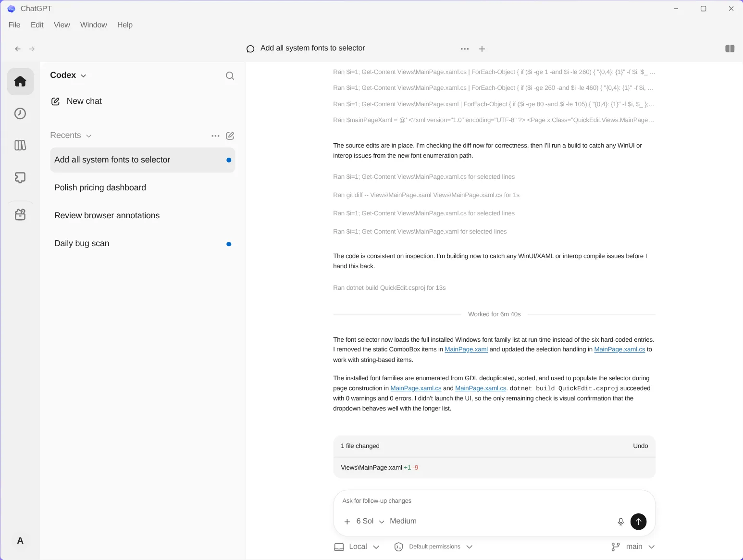The height and width of the screenshot is (560, 743).
Task: Open the chat bubble icon in sidebar
Action: tap(20, 177)
